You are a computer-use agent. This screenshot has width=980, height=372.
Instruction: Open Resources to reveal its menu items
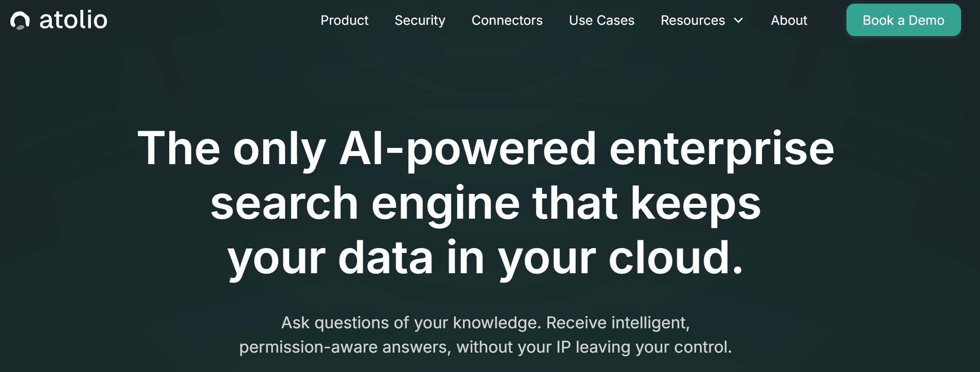[x=693, y=20]
